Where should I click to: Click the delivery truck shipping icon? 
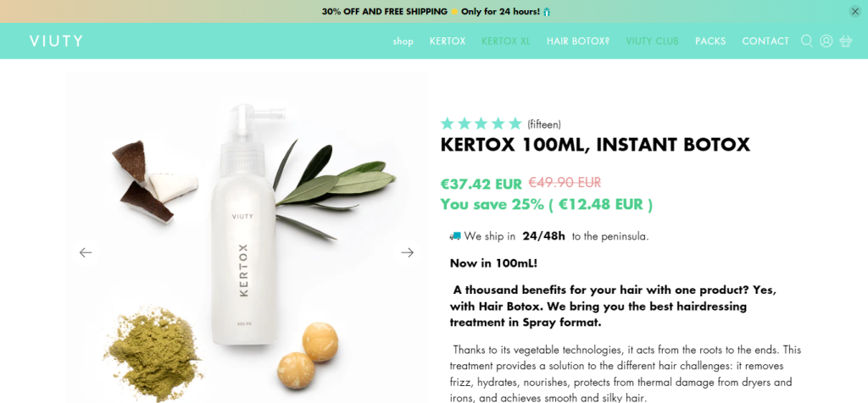pos(455,236)
